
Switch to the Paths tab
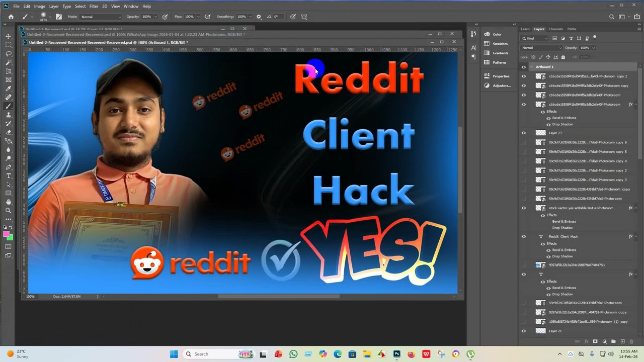(572, 29)
